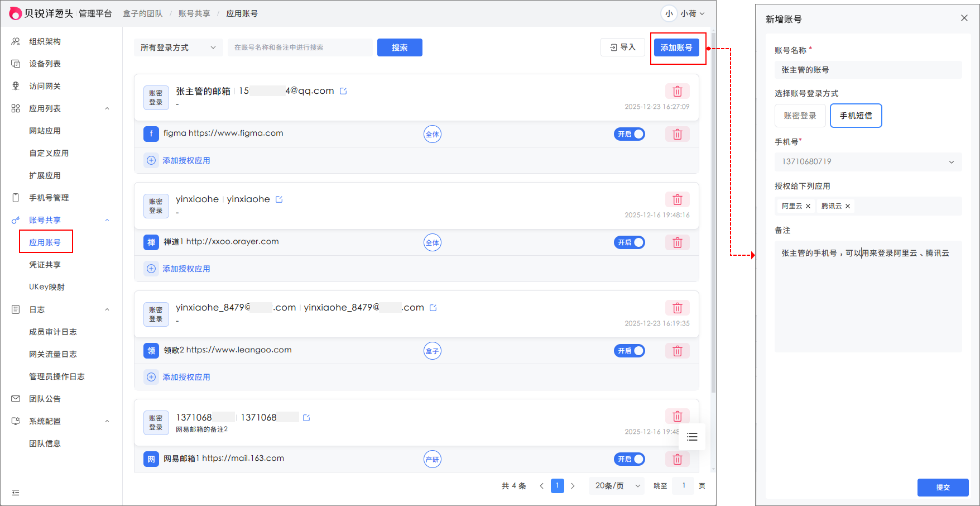
Task: Open the floating list menu icon
Action: tap(692, 437)
